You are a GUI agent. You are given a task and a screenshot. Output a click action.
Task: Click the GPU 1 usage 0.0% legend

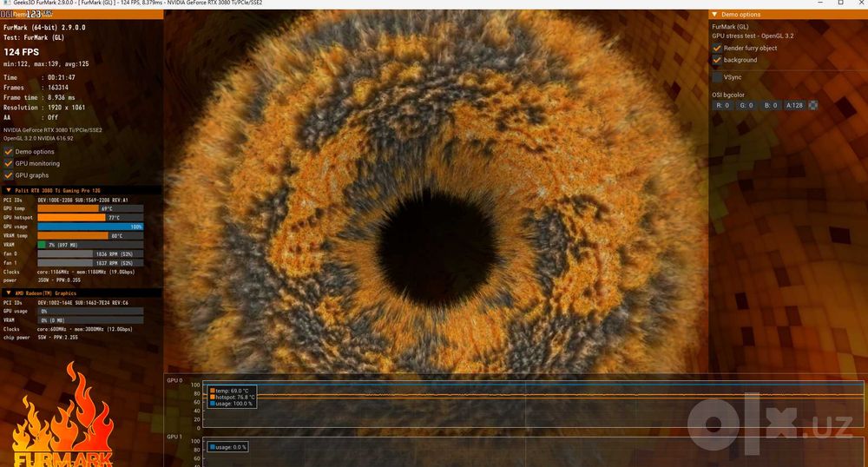coord(228,447)
